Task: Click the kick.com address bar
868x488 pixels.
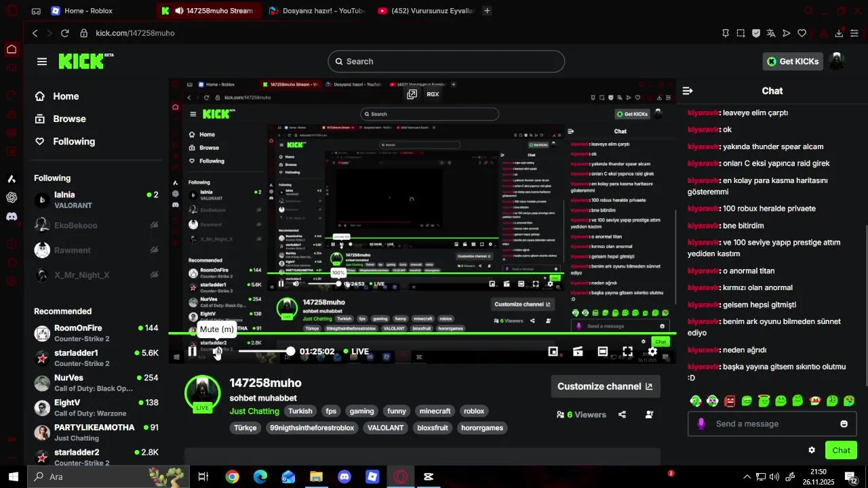Action: click(135, 33)
